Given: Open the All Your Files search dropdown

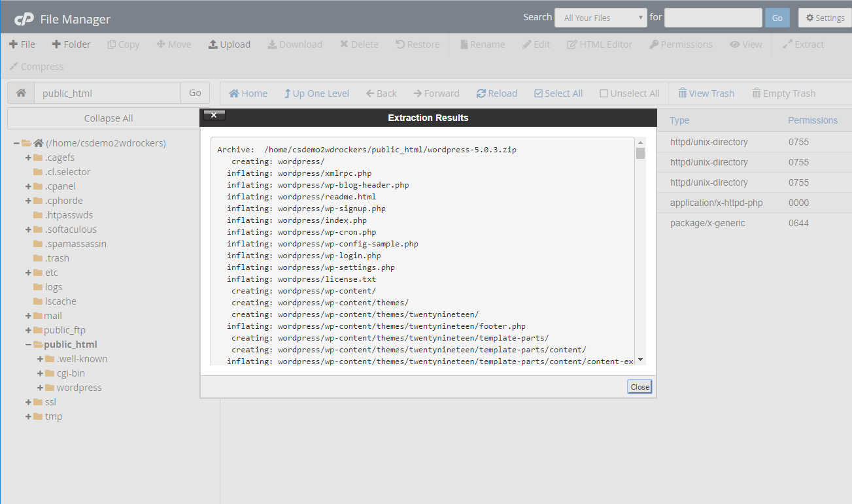Looking at the screenshot, I should click(600, 18).
